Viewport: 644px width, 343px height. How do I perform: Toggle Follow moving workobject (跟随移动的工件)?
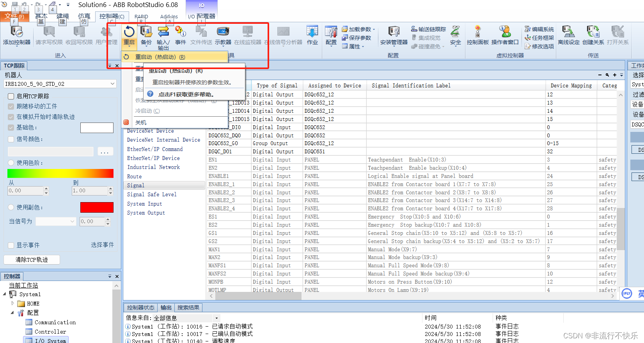[x=11, y=107]
